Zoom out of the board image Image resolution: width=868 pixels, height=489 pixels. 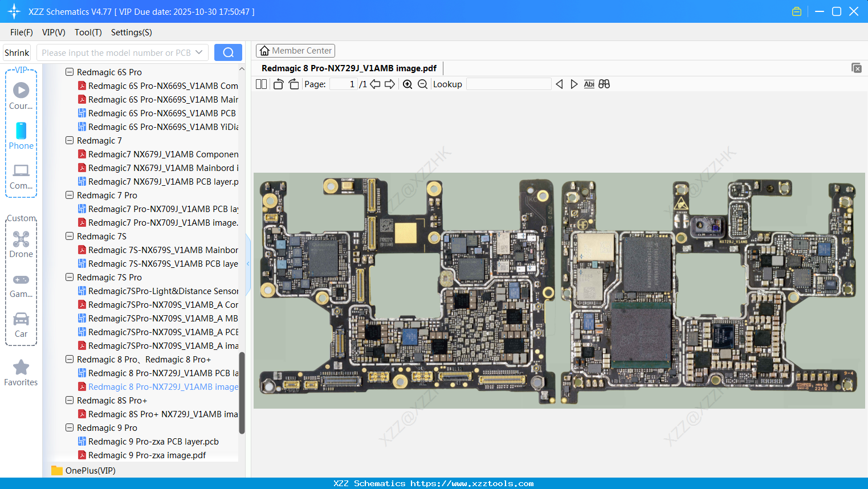pos(422,84)
